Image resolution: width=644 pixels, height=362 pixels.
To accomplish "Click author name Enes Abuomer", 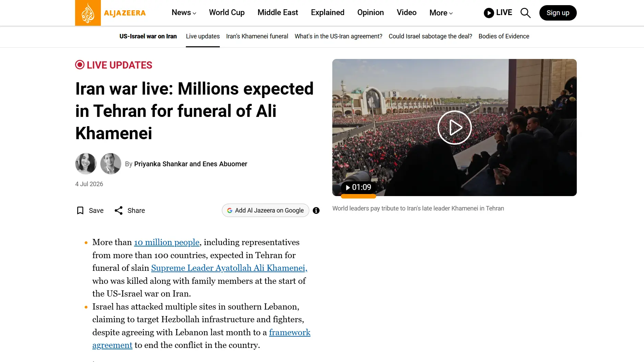I will [x=225, y=164].
